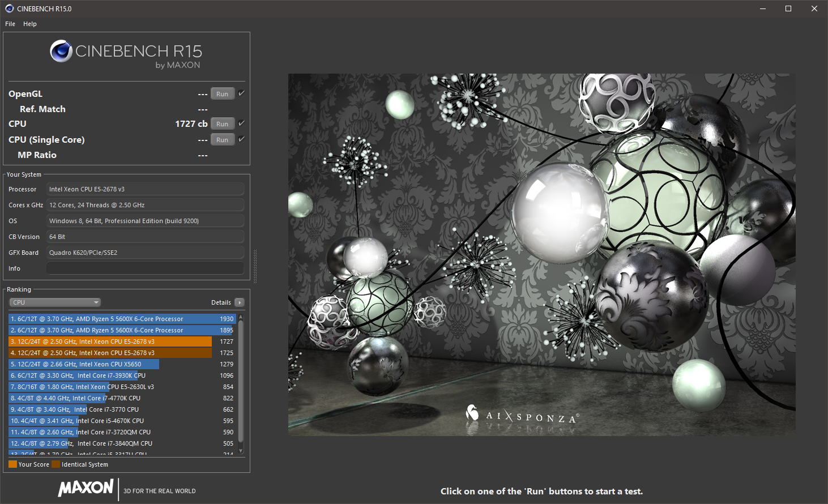This screenshot has height=504, width=828.
Task: Select ranking row 7 Xeon E5-2630L v3
Action: pyautogui.click(x=122, y=387)
